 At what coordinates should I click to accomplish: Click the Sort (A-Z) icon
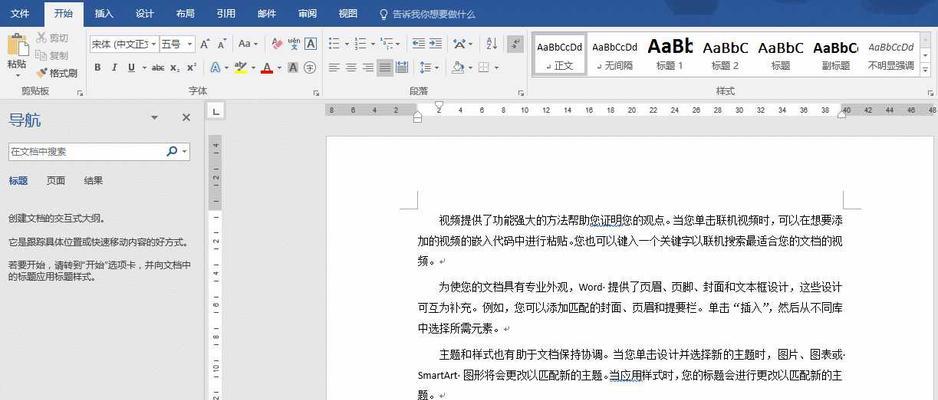[x=492, y=44]
